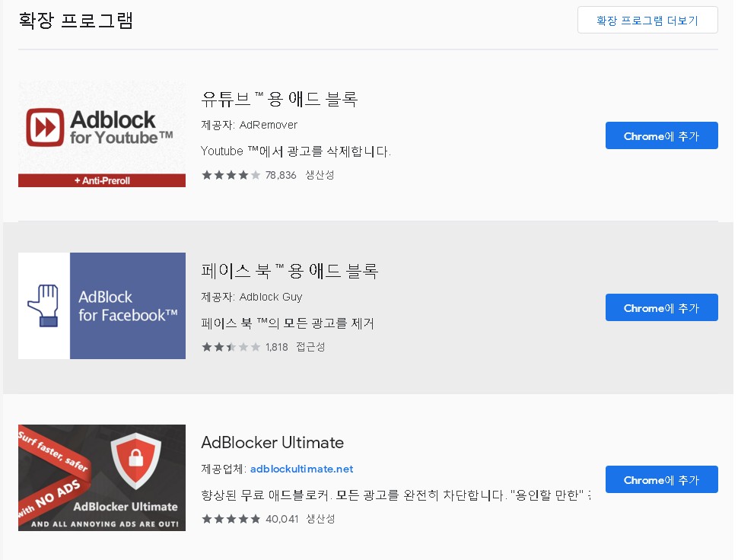Add AdBlocker Ultimate to Chrome
The image size is (738, 560).
pos(661,479)
